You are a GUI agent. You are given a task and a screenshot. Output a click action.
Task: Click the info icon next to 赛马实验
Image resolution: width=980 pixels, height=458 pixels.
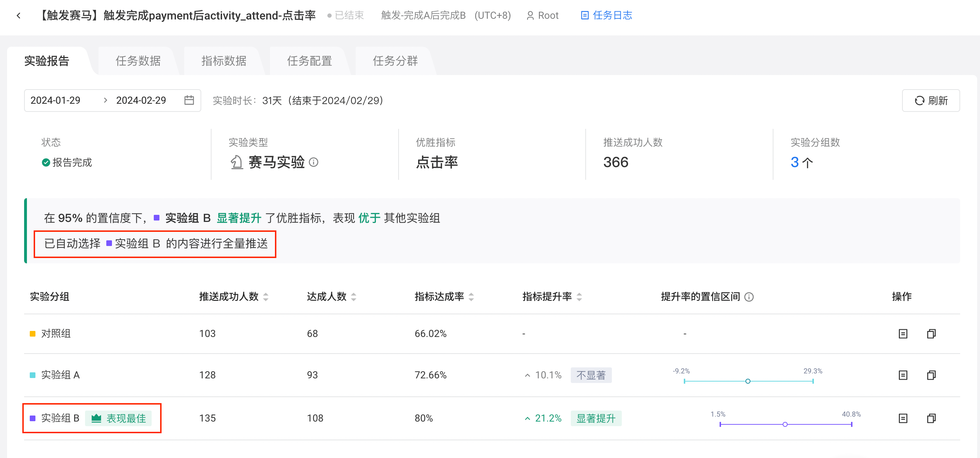pyautogui.click(x=314, y=162)
